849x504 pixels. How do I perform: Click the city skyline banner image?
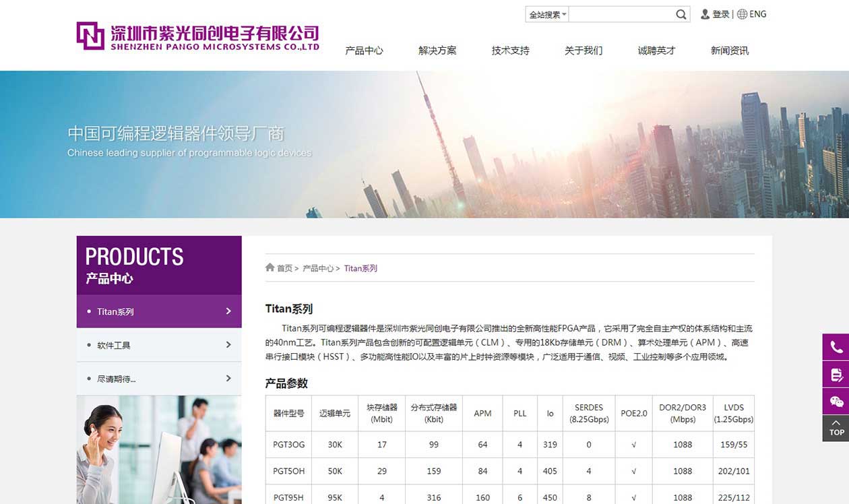click(x=425, y=144)
